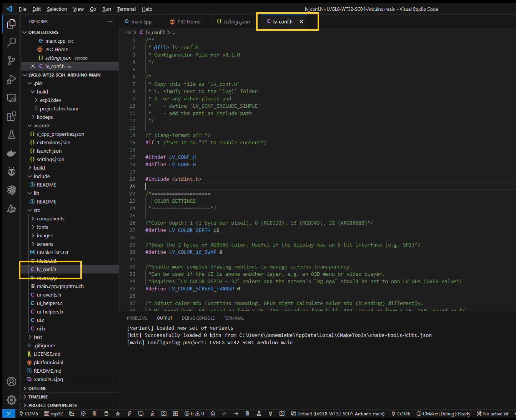Open the Explorer view in activity bar

pyautogui.click(x=12, y=24)
